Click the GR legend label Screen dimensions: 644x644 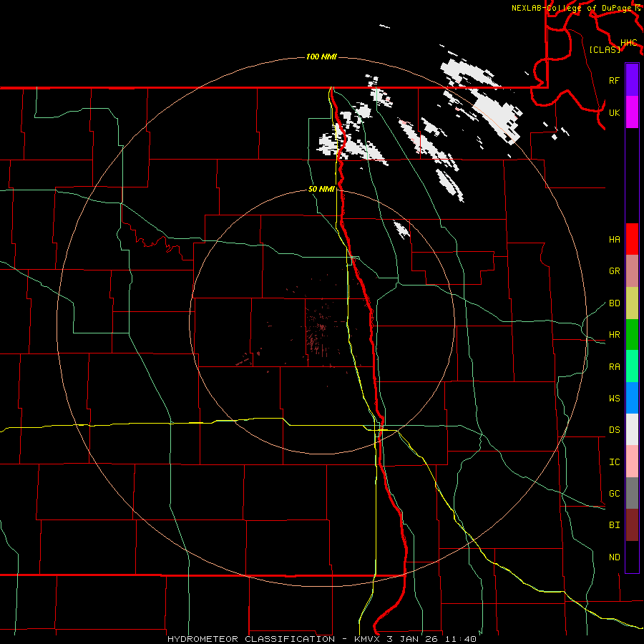615,271
